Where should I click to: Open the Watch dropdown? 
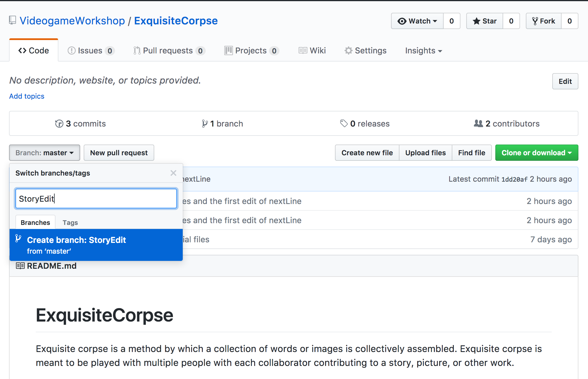(417, 21)
